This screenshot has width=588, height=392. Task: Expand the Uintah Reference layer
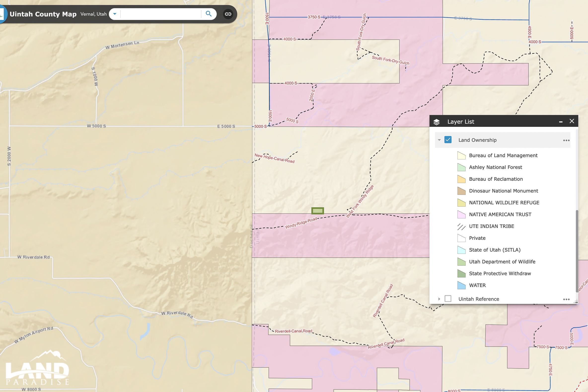tap(439, 299)
